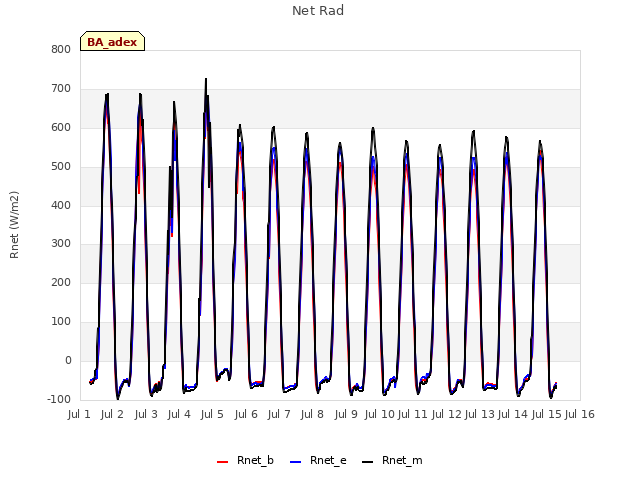
Task: Click the Jul 14 x-axis label
Action: [x=513, y=414]
